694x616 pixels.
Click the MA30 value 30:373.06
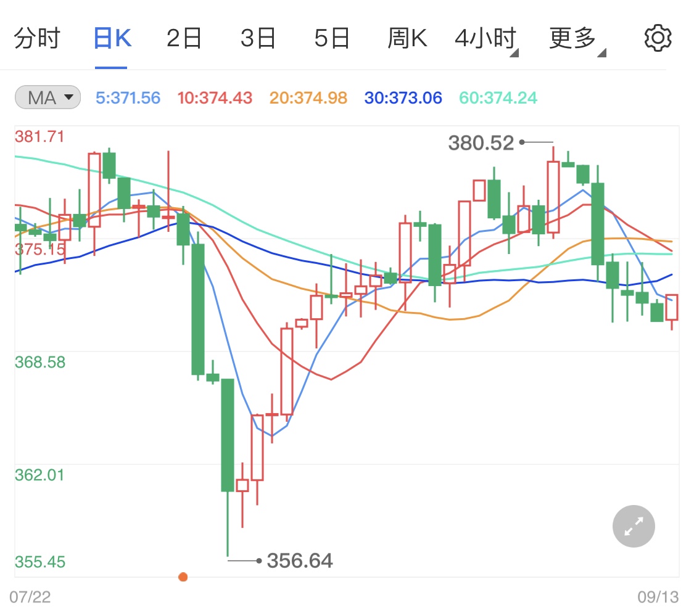pos(403,98)
